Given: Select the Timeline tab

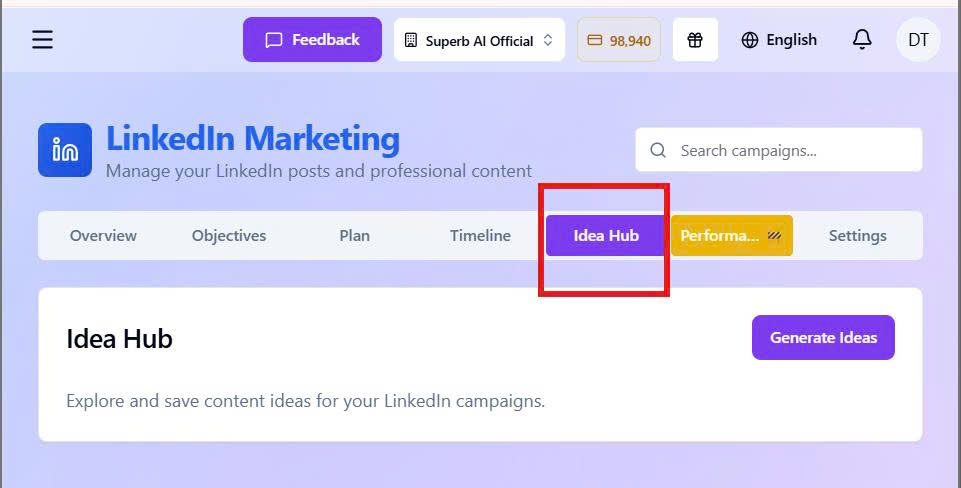Looking at the screenshot, I should point(480,236).
